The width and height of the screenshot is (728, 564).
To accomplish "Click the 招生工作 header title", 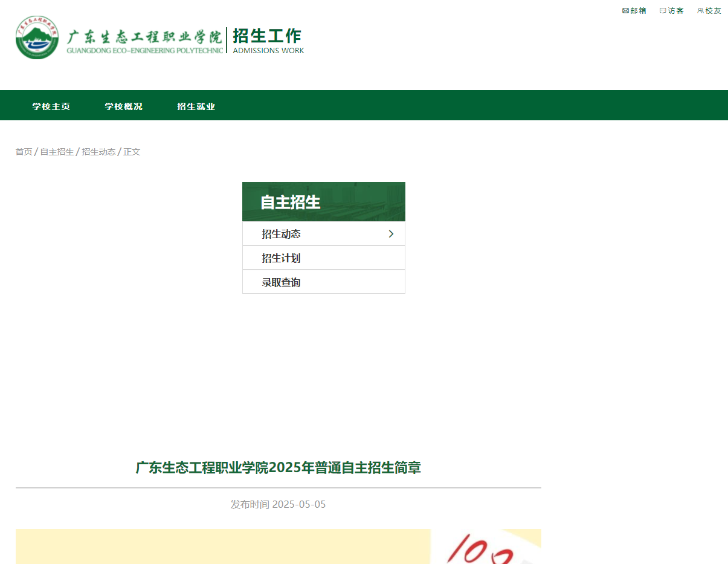I will (268, 36).
